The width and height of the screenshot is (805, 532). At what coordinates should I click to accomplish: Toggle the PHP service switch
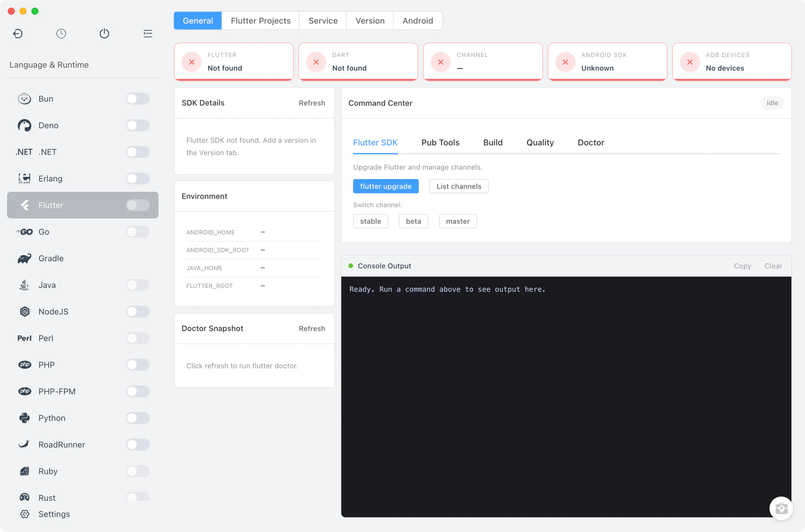pos(138,365)
